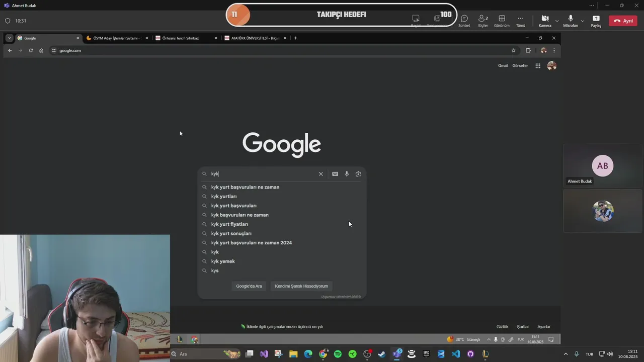Open Chrome tab search dropdown
The height and width of the screenshot is (362, 644).
[x=9, y=38]
